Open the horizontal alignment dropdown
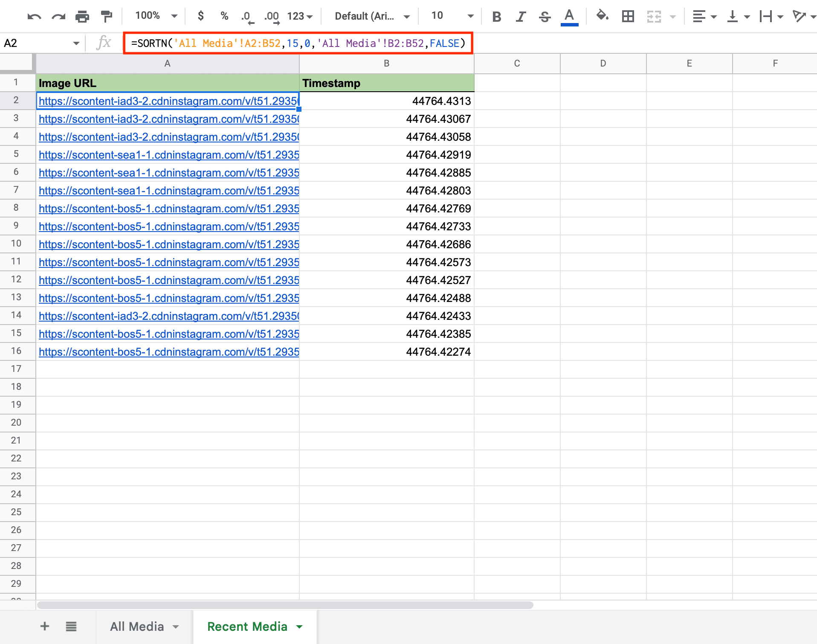 click(704, 16)
